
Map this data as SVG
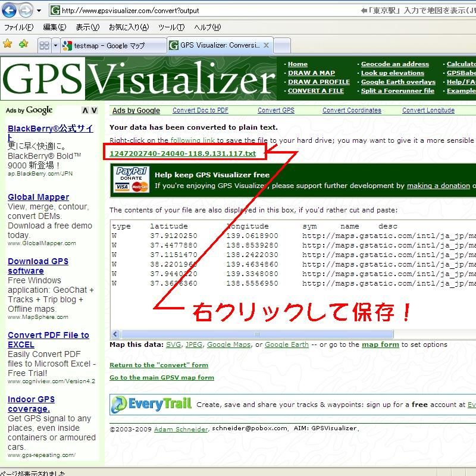pos(173,345)
